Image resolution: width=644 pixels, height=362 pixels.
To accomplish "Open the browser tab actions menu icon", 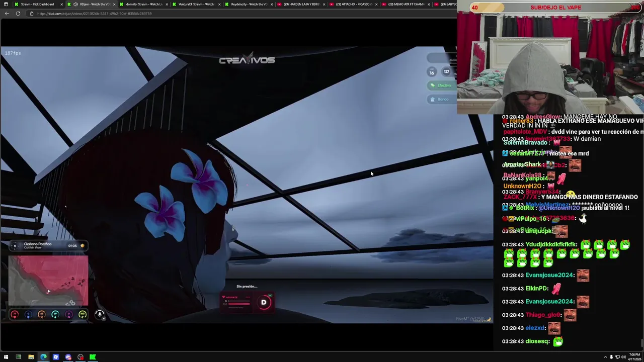I will 6,4.
